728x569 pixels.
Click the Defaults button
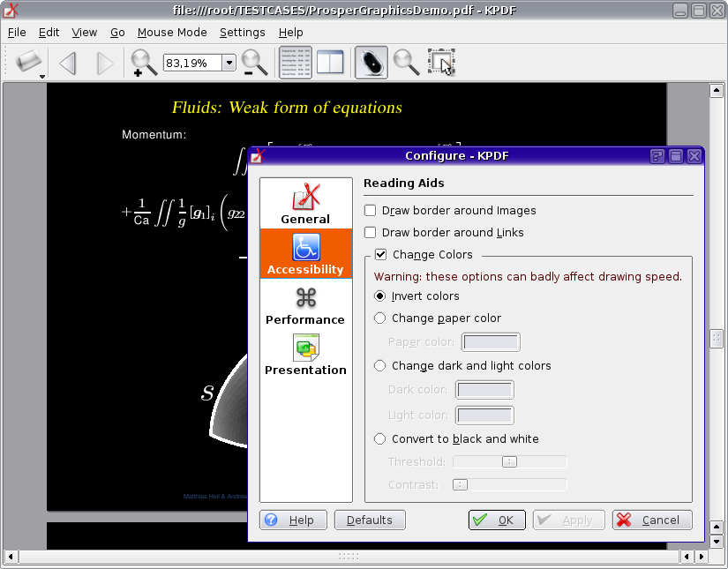[x=370, y=520]
